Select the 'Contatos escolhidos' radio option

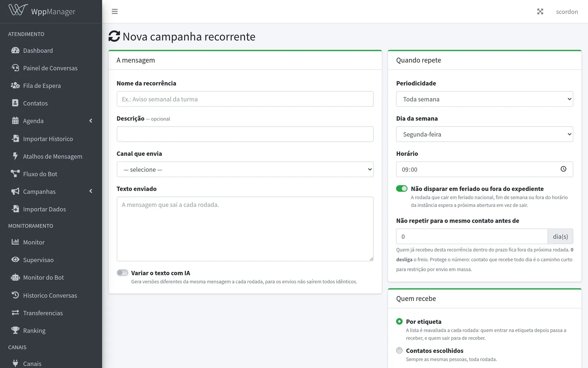pos(399,350)
